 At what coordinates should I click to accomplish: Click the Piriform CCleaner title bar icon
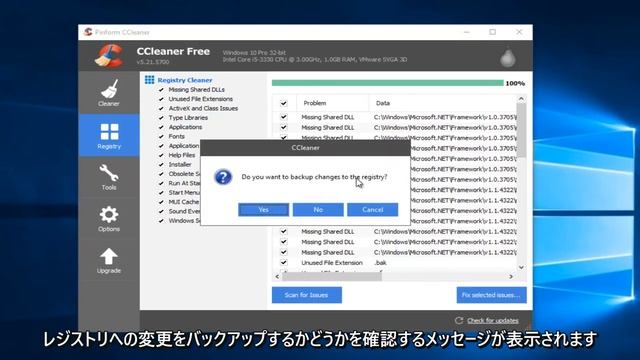pyautogui.click(x=88, y=32)
